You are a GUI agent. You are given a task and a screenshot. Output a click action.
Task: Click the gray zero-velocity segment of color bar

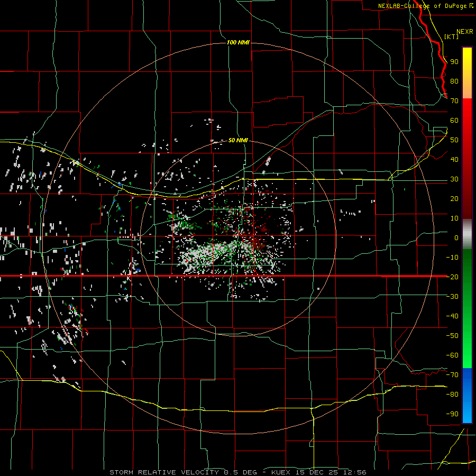467,234
